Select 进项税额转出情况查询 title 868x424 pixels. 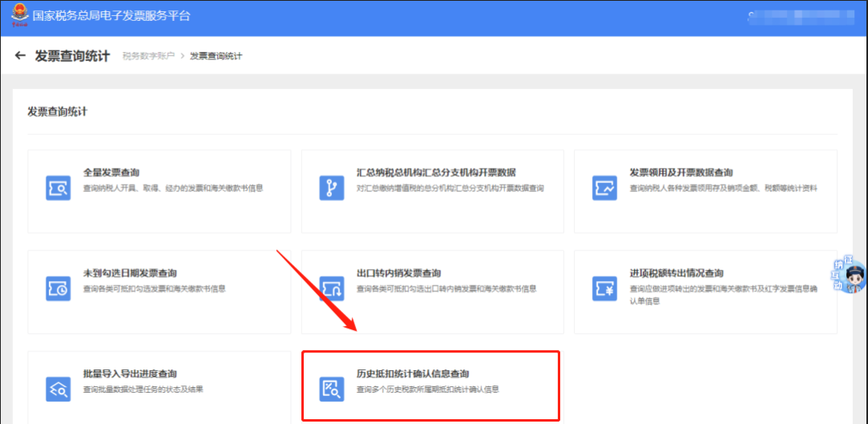tap(676, 273)
